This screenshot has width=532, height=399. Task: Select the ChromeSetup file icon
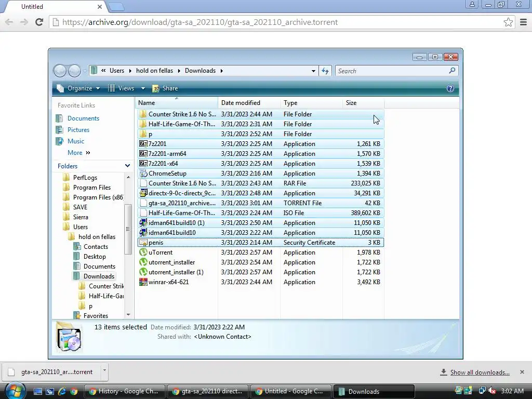point(143,174)
